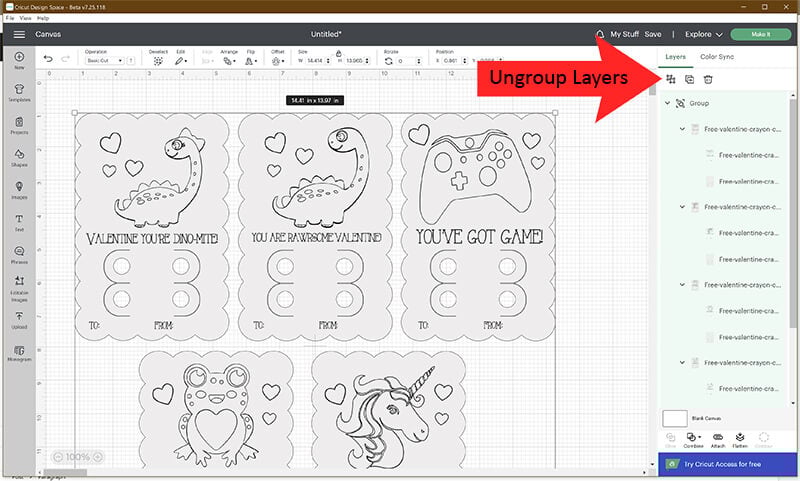Open the View menu
This screenshot has width=800, height=481.
tap(25, 18)
